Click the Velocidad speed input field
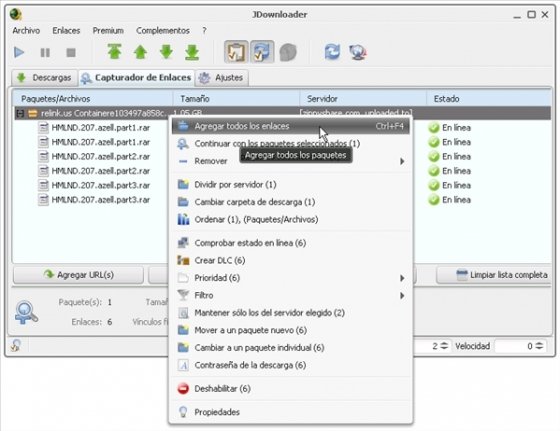This screenshot has height=431, width=560. (515, 346)
